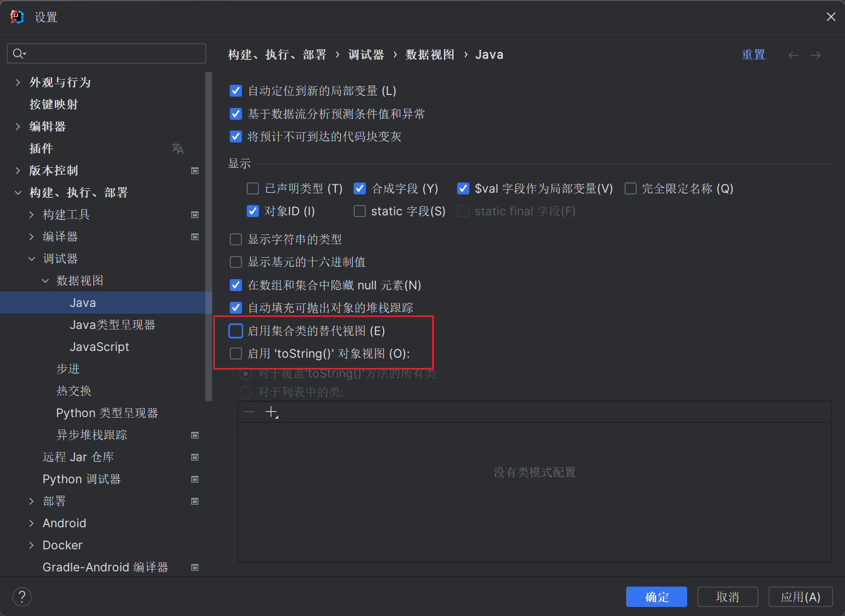Click the back navigation arrow icon

(x=793, y=55)
